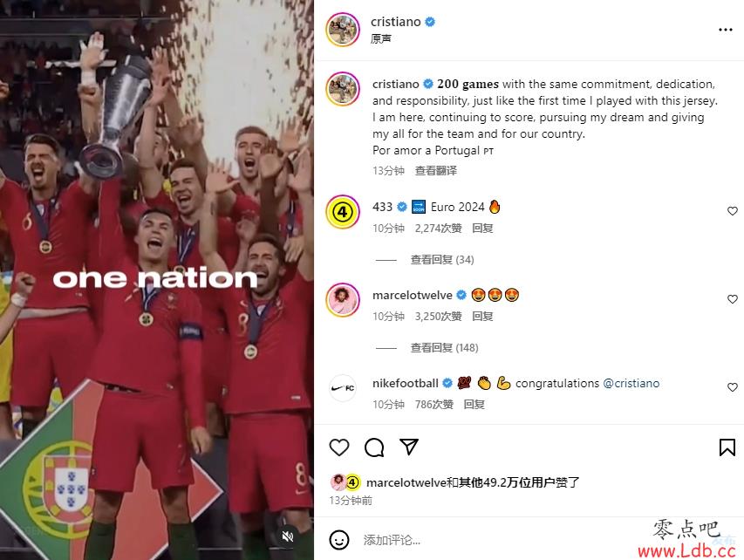Like the post with heart icon
The width and height of the screenshot is (744, 560).
click(x=338, y=447)
